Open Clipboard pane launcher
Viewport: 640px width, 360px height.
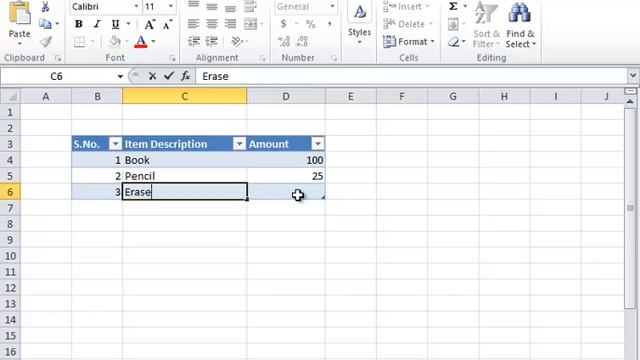point(58,58)
